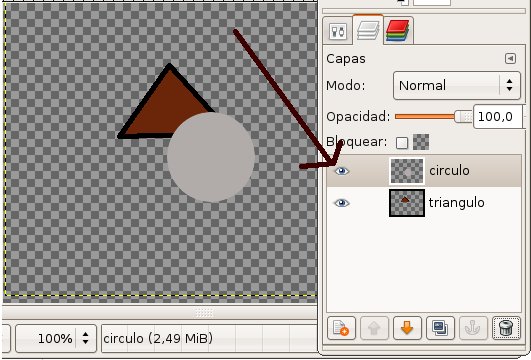Duplicate the selected layer
The width and height of the screenshot is (531, 360).
[x=440, y=328]
